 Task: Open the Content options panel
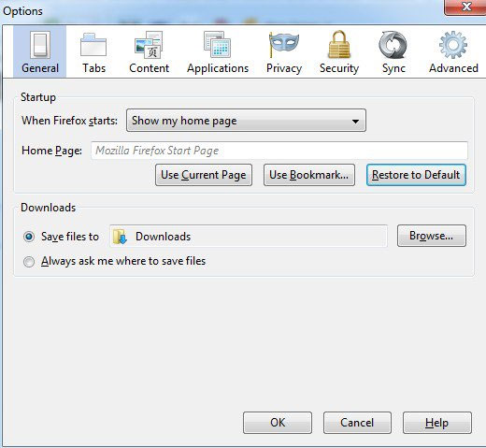149,51
